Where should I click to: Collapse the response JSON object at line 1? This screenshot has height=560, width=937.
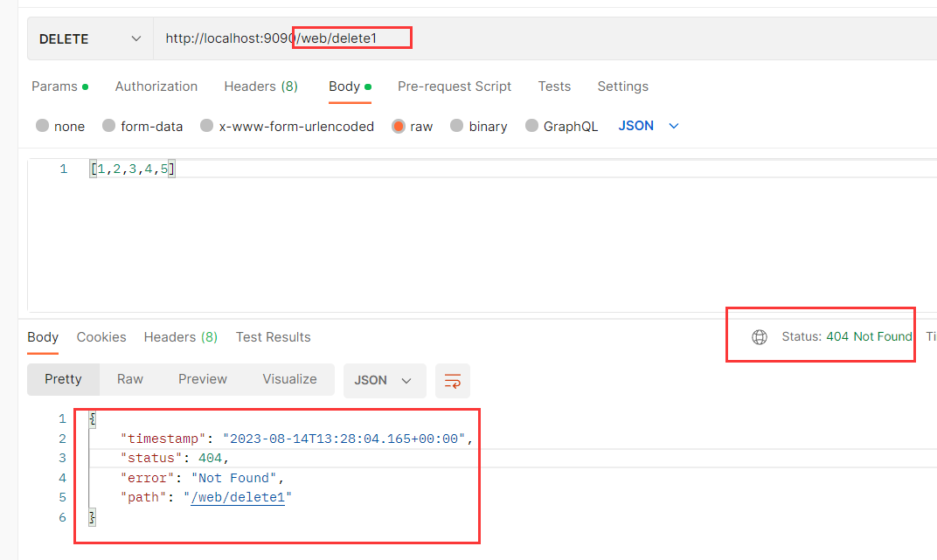pyautogui.click(x=93, y=419)
